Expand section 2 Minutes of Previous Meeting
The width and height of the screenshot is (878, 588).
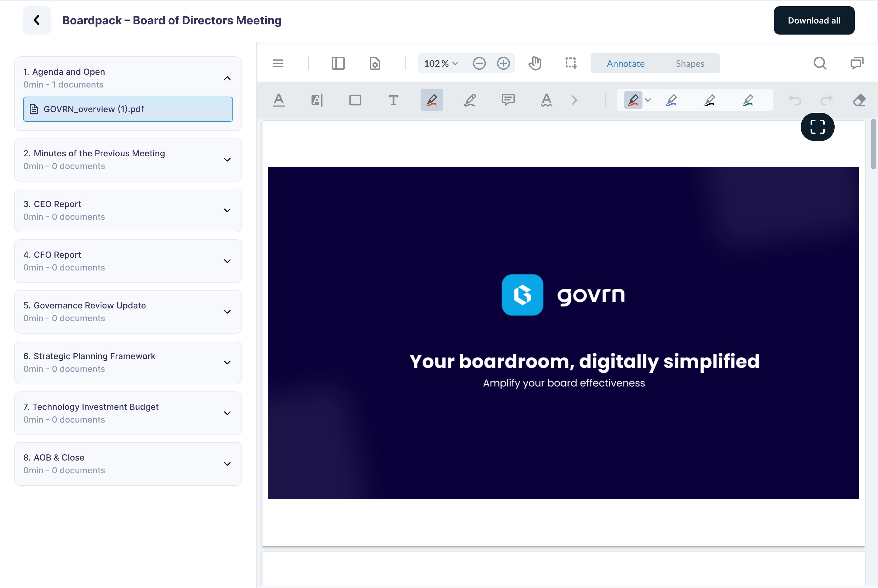[x=228, y=159]
